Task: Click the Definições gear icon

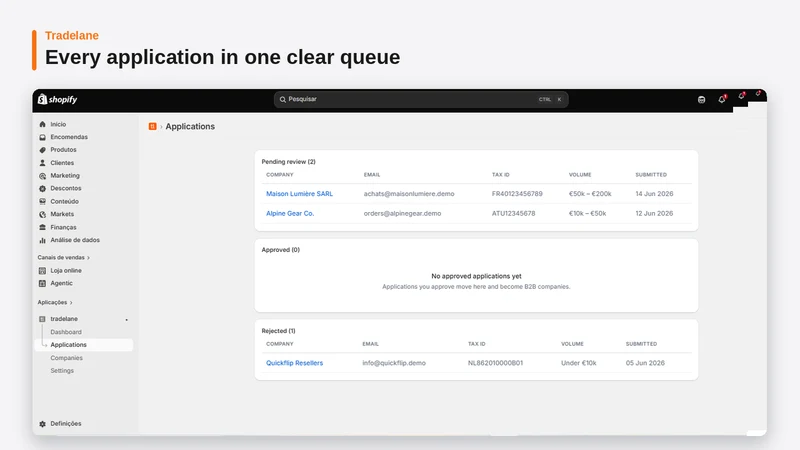Action: click(42, 423)
